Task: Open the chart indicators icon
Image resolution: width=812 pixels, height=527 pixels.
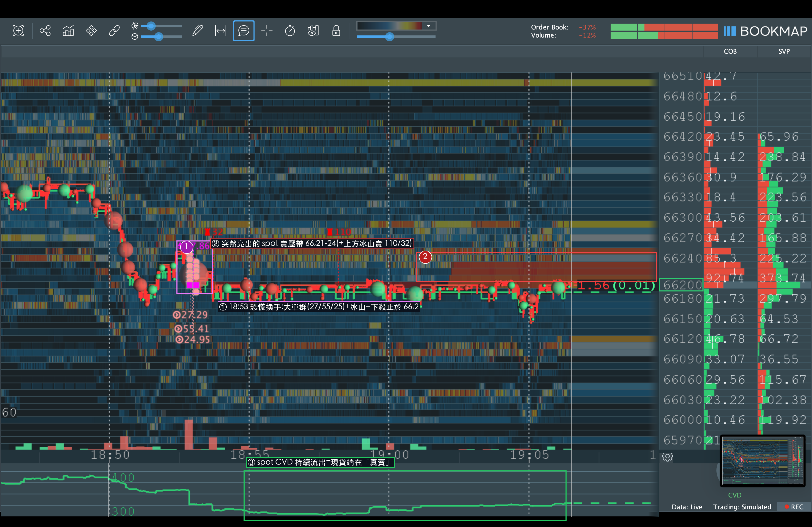Action: click(x=68, y=31)
